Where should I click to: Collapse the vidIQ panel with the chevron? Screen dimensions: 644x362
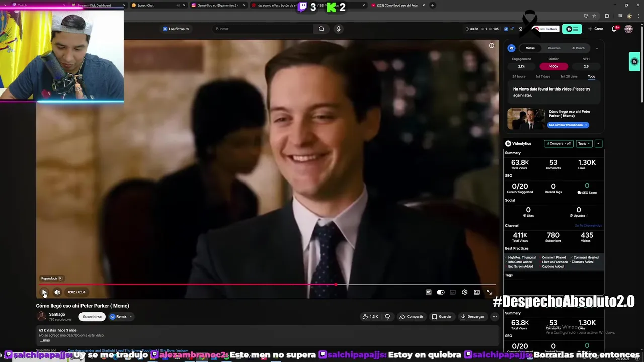click(597, 48)
